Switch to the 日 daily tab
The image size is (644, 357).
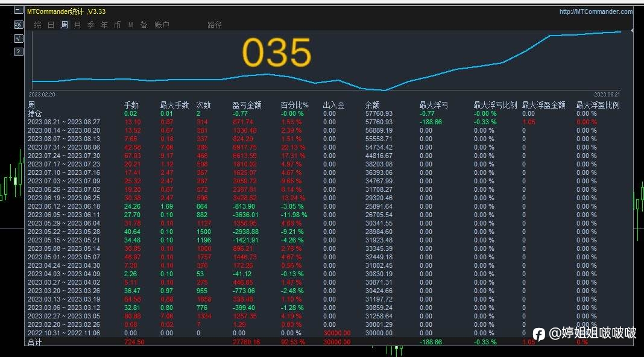point(51,25)
